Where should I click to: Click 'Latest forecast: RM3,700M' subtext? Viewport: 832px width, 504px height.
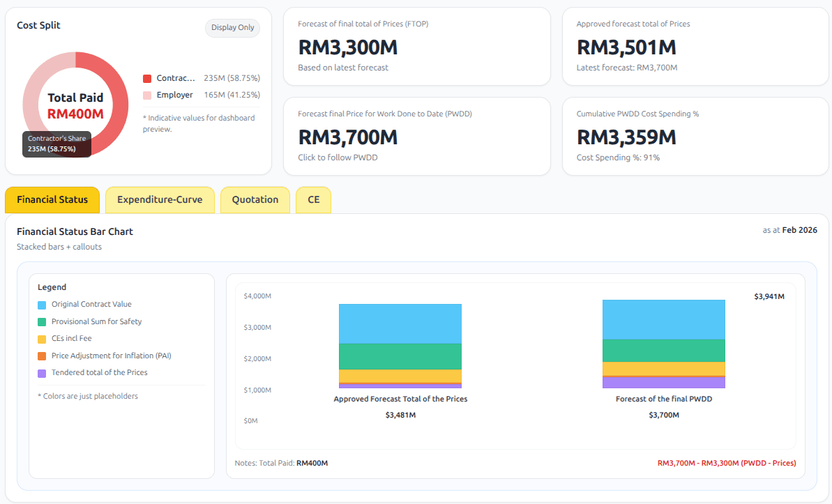click(x=627, y=68)
